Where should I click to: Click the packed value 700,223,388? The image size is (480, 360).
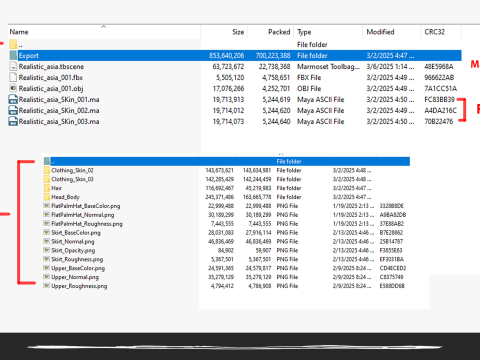pyautogui.click(x=273, y=56)
